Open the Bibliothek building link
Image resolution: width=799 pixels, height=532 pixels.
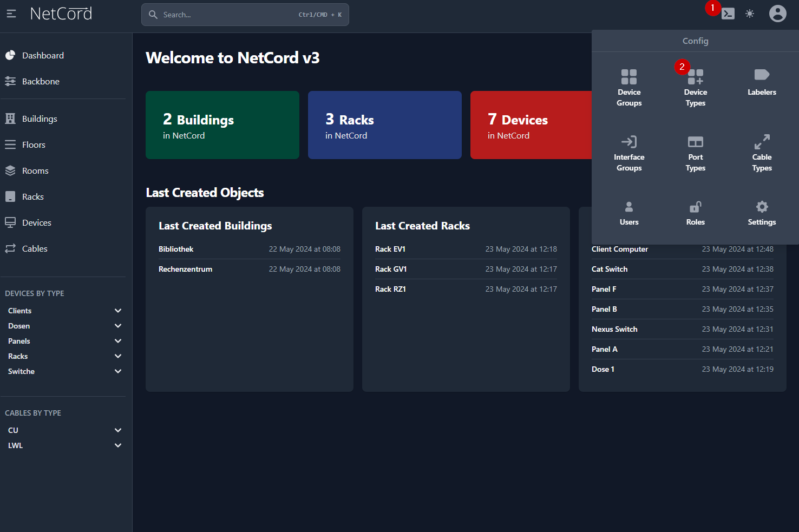tap(176, 249)
